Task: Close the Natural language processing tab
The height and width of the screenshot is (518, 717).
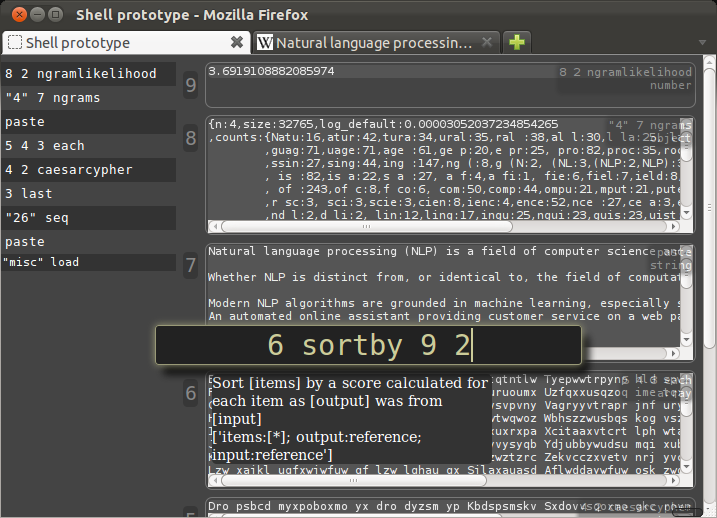Action: point(487,43)
